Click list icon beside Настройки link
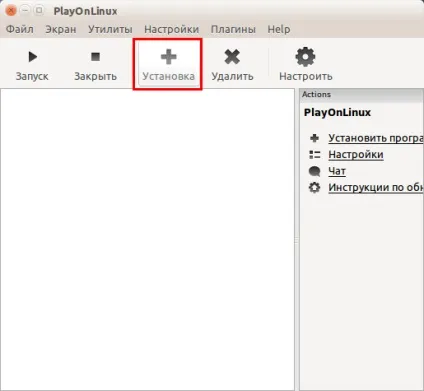 tap(314, 155)
